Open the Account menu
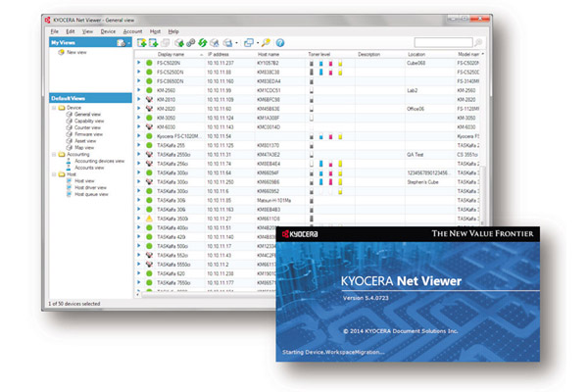Screen dimensions: 588x392 132,31
